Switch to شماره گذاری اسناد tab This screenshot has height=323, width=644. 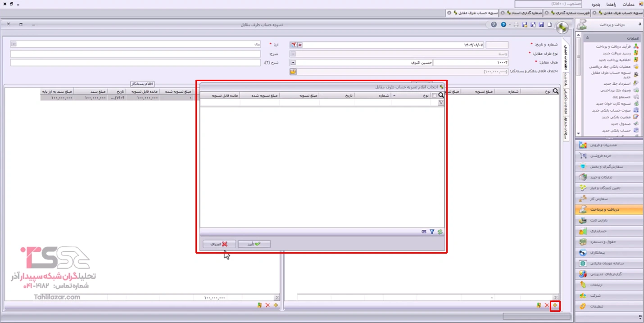click(521, 13)
